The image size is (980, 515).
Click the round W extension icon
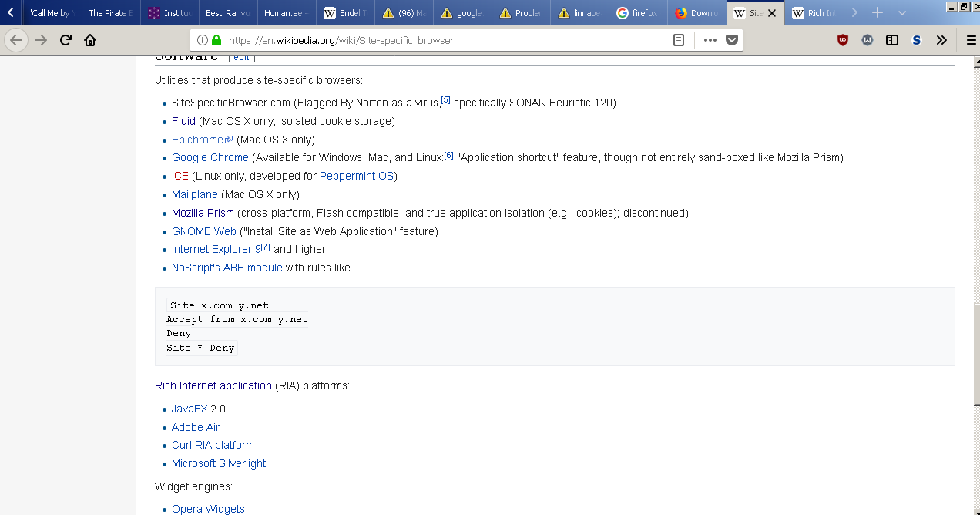point(868,40)
